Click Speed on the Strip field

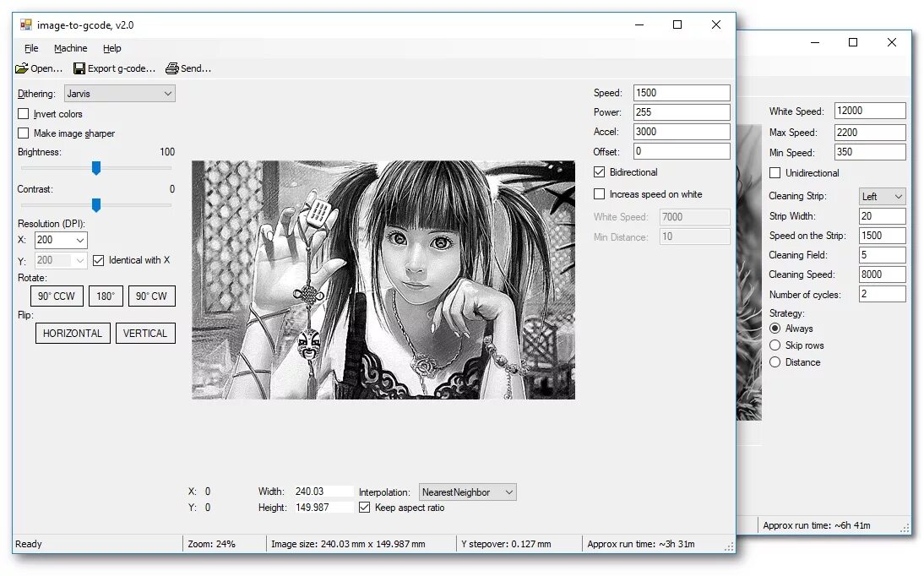coord(882,236)
